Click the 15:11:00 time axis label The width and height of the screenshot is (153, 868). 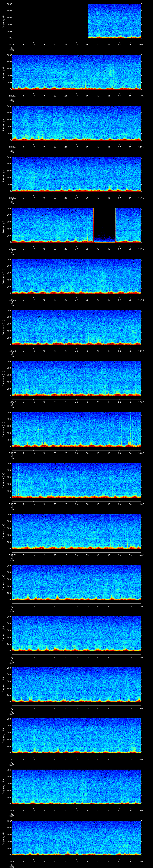tap(12, 147)
